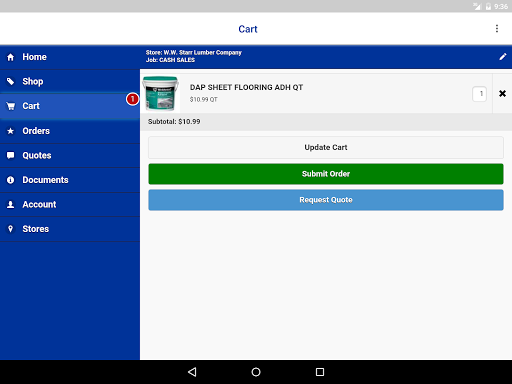Click the shopping cart icon in sidebar
This screenshot has height=384, width=512.
[x=11, y=106]
